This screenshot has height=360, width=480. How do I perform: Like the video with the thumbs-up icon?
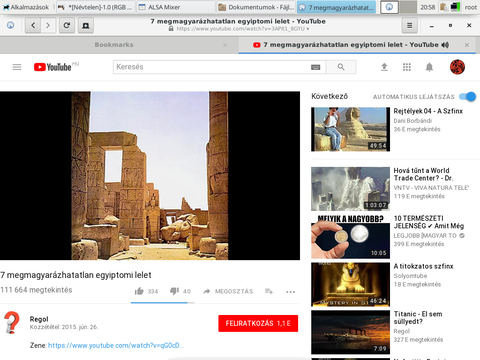139,291
